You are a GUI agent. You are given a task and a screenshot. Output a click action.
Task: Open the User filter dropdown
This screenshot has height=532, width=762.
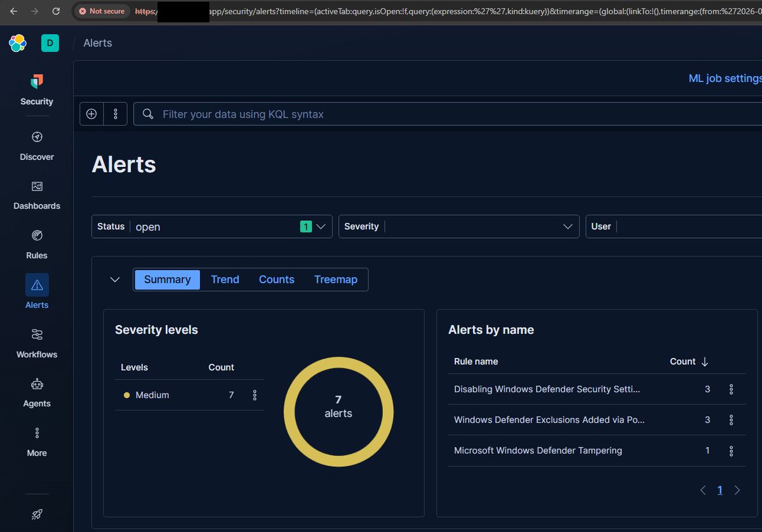point(674,226)
